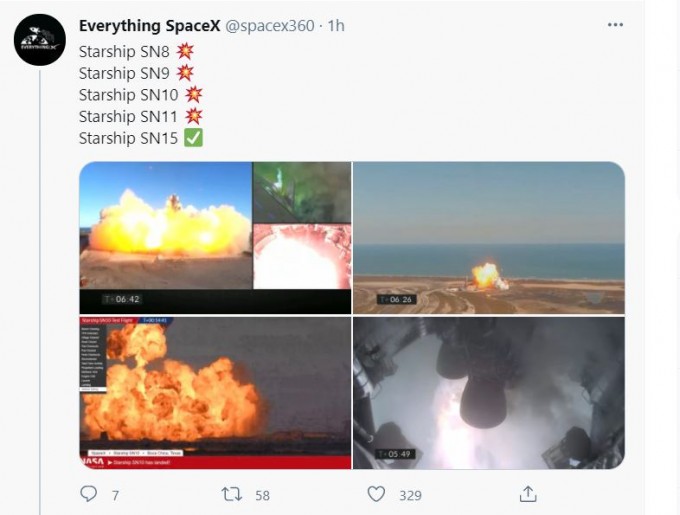Image resolution: width=680 pixels, height=515 pixels.
Task: Click the green checkmark emoji beside SN15
Action: (193, 138)
